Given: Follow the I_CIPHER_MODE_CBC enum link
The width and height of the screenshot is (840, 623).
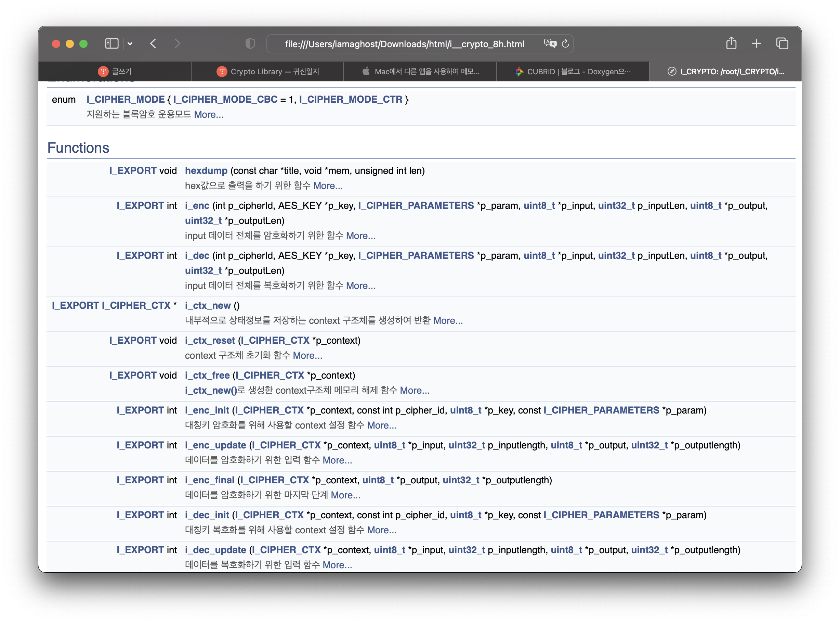Looking at the screenshot, I should coord(225,100).
